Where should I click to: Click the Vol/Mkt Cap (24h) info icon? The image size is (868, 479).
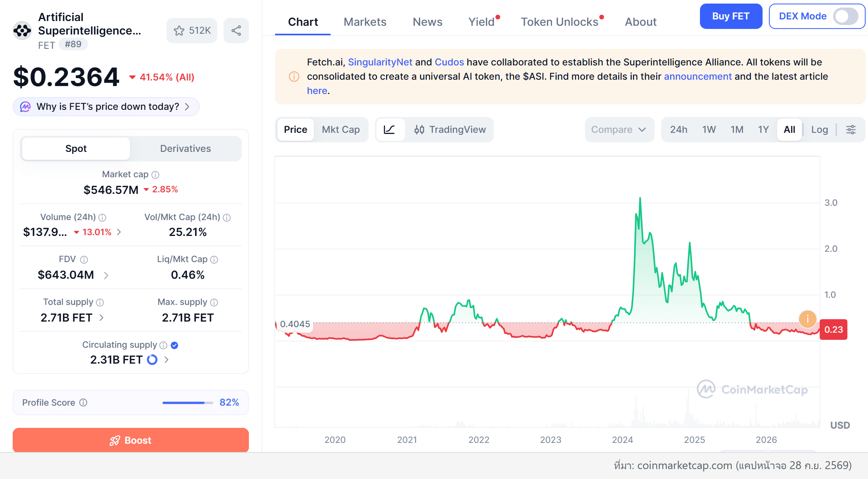[227, 218]
